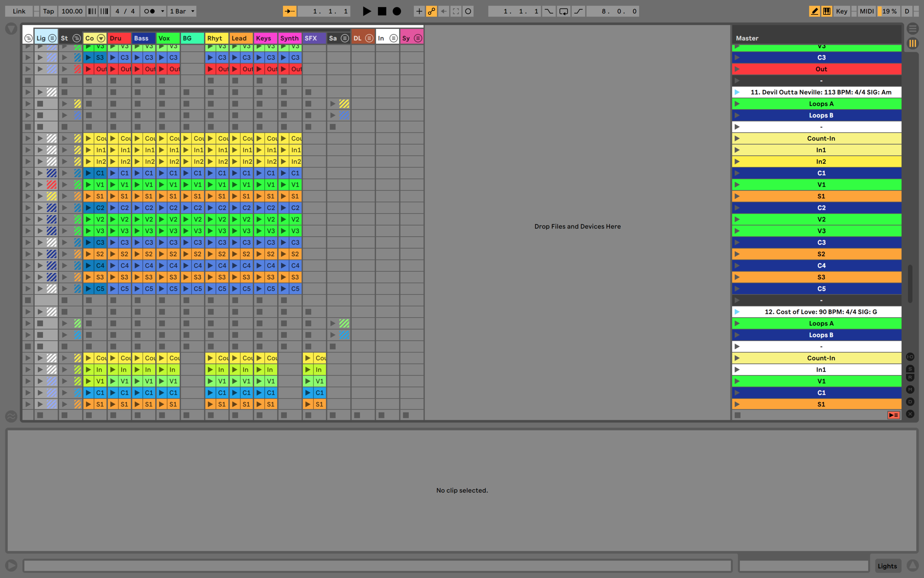Launch the red Out scene in Master
The width and height of the screenshot is (924, 578).
(x=737, y=69)
